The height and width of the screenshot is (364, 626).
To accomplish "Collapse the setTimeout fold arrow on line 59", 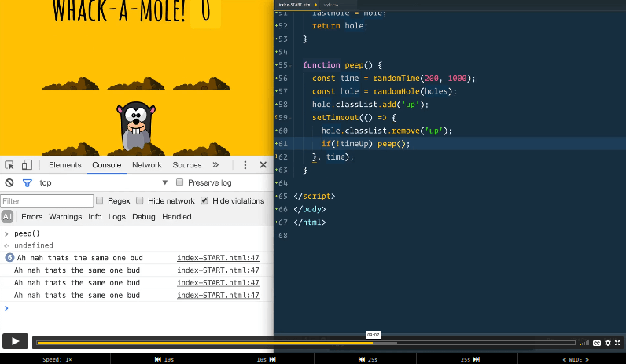I will click(x=291, y=118).
